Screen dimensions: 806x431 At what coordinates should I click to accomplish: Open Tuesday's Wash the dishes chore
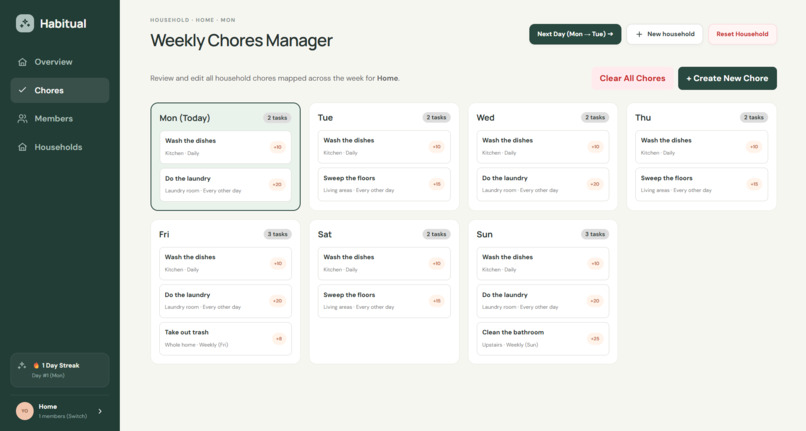pos(384,147)
